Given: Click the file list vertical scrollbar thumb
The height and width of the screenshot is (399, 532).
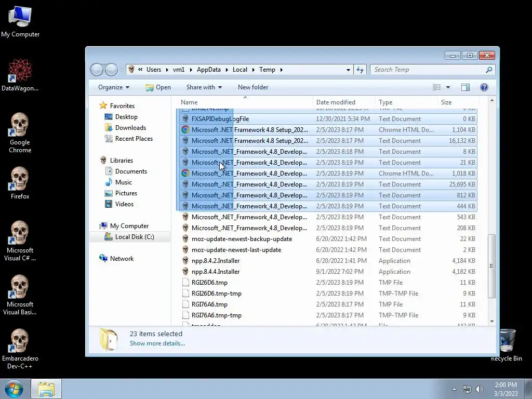Looking at the screenshot, I should [x=491, y=266].
